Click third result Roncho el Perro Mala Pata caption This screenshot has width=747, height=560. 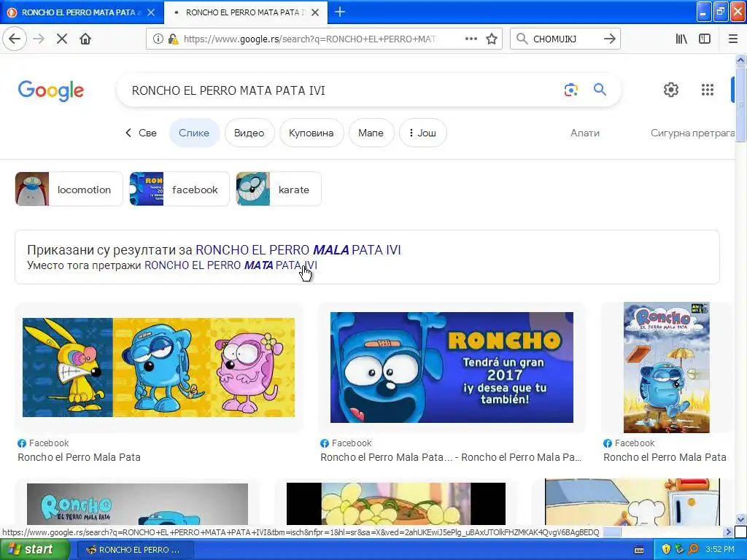[x=665, y=457]
